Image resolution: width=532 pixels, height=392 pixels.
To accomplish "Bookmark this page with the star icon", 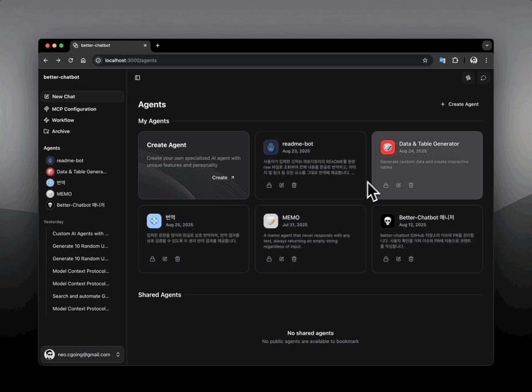I will point(425,60).
